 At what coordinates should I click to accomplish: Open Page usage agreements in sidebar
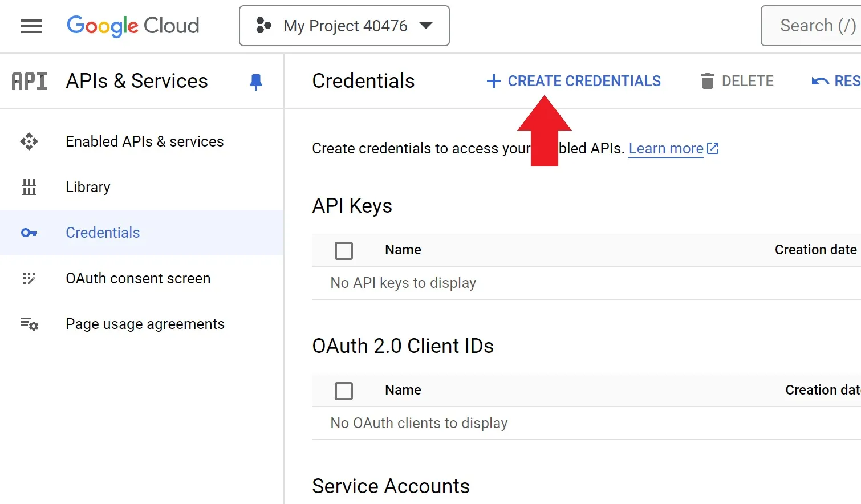145,324
